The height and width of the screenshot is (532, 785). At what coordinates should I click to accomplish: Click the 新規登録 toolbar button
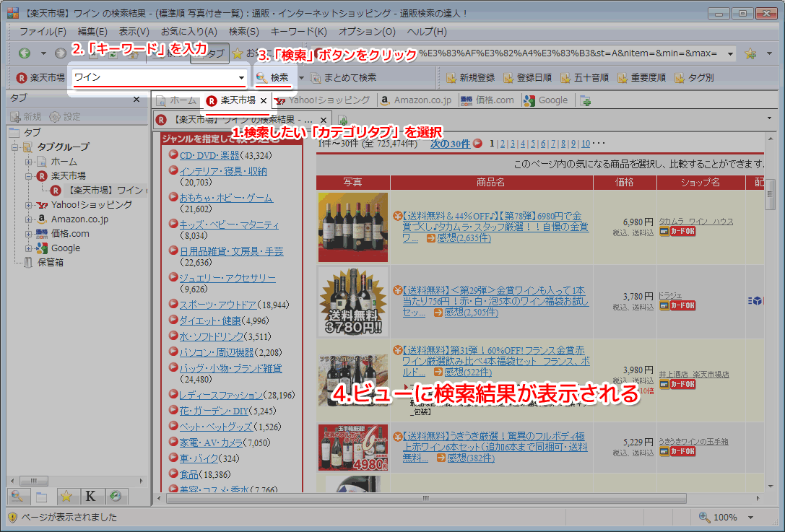point(470,77)
